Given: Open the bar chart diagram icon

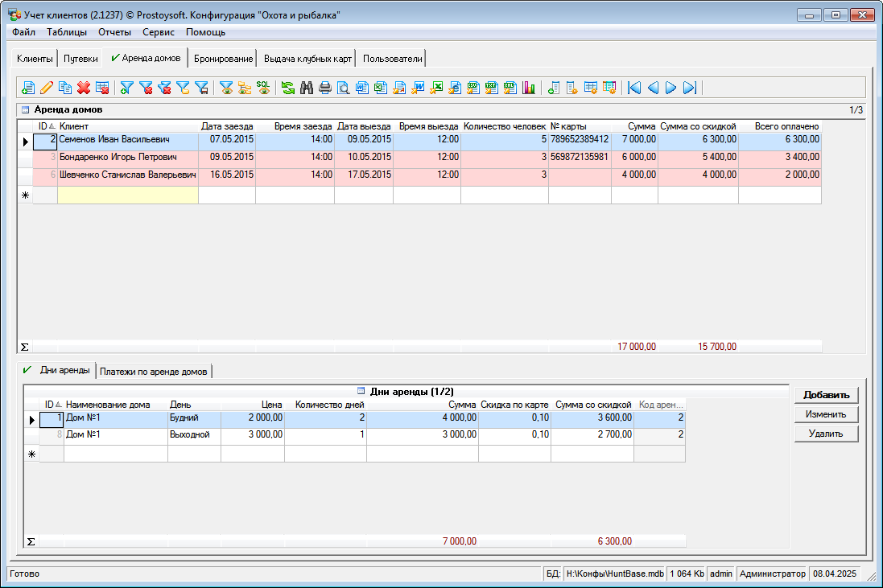Looking at the screenshot, I should point(529,88).
